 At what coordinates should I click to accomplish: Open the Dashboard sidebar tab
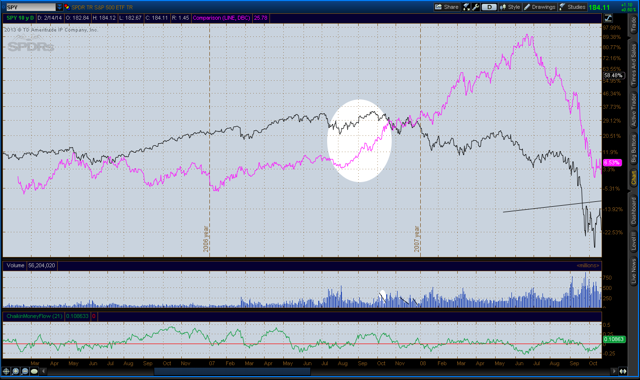[633, 211]
